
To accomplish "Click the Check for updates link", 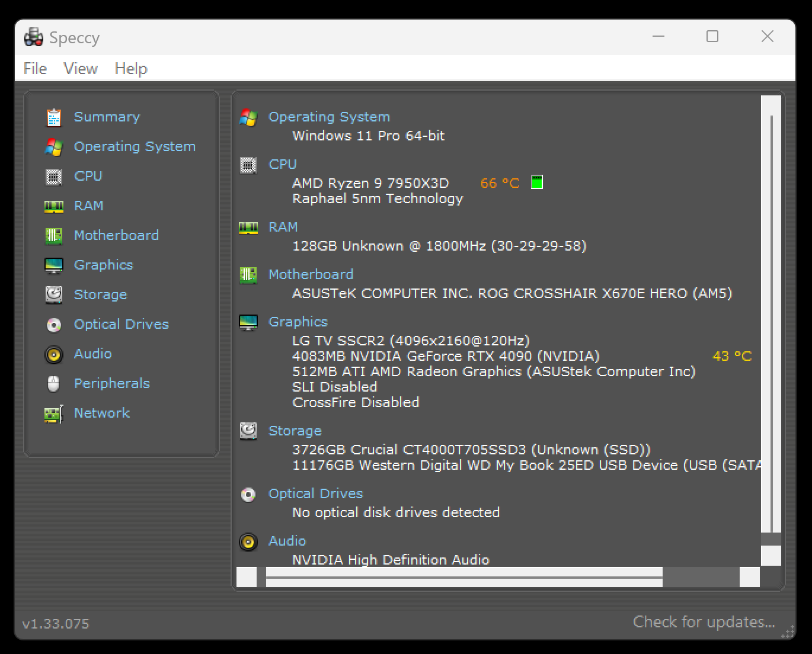I will (704, 622).
